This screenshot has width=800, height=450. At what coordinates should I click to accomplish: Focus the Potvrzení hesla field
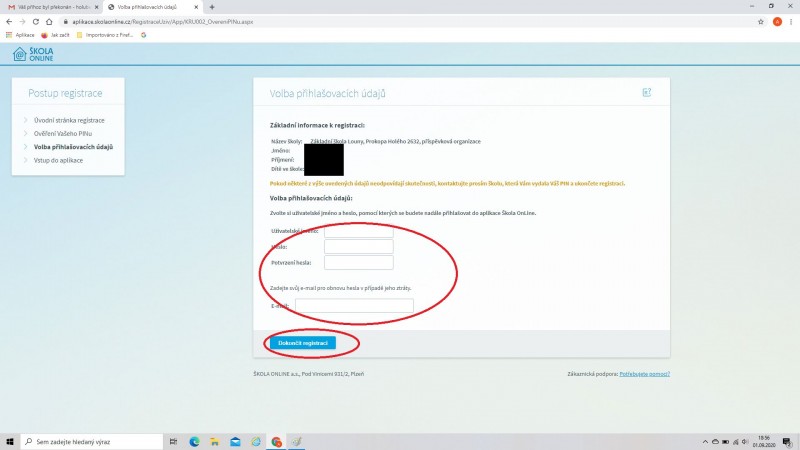point(358,262)
